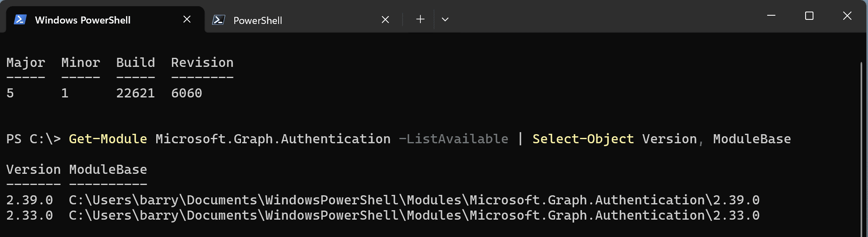Click the Get-Module command text
Screen dimensions: 868x237
pyautogui.click(x=108, y=139)
